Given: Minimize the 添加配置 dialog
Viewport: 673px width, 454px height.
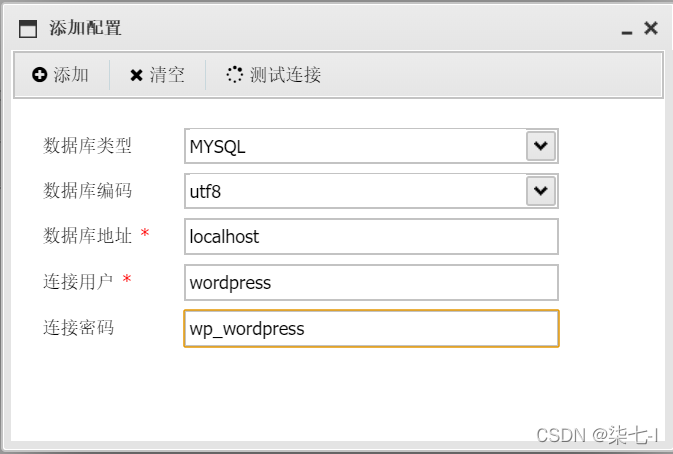Looking at the screenshot, I should coord(627,32).
